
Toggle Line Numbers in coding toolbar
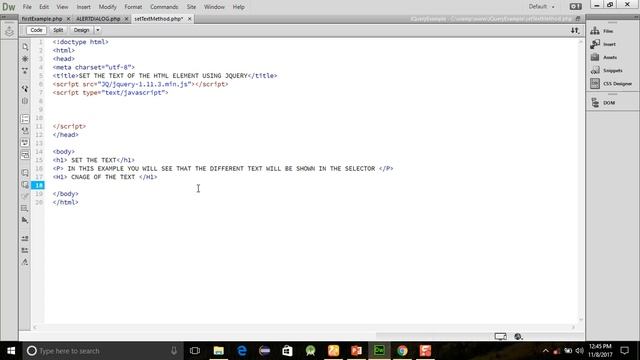(x=25, y=119)
